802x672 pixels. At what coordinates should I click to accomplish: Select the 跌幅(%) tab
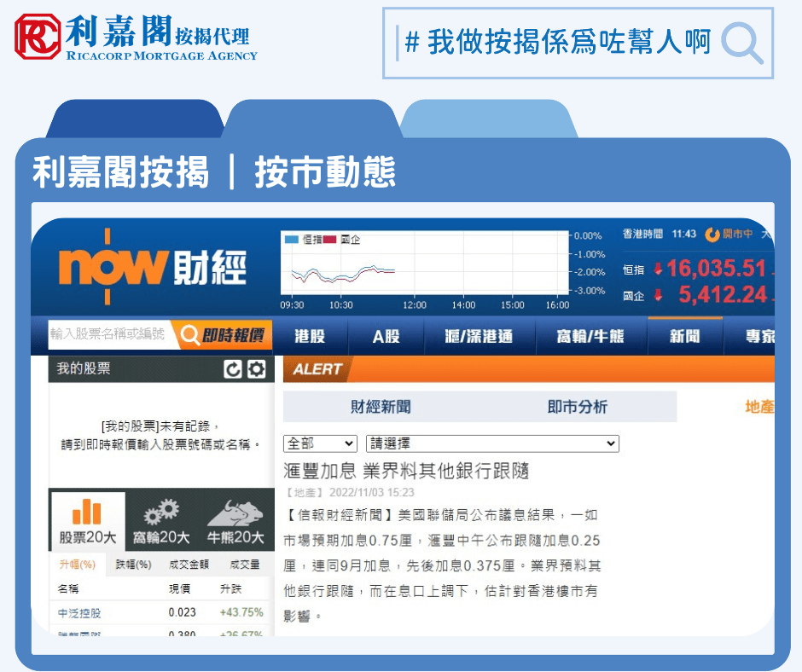click(133, 564)
